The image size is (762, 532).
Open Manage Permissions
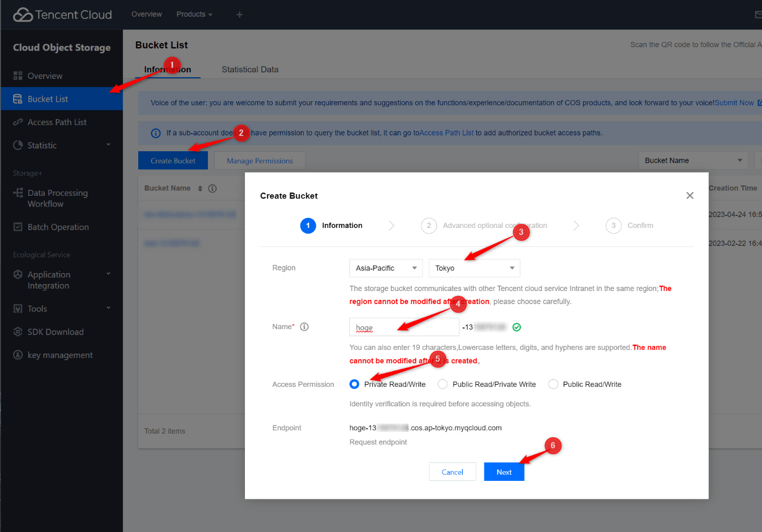pos(260,160)
